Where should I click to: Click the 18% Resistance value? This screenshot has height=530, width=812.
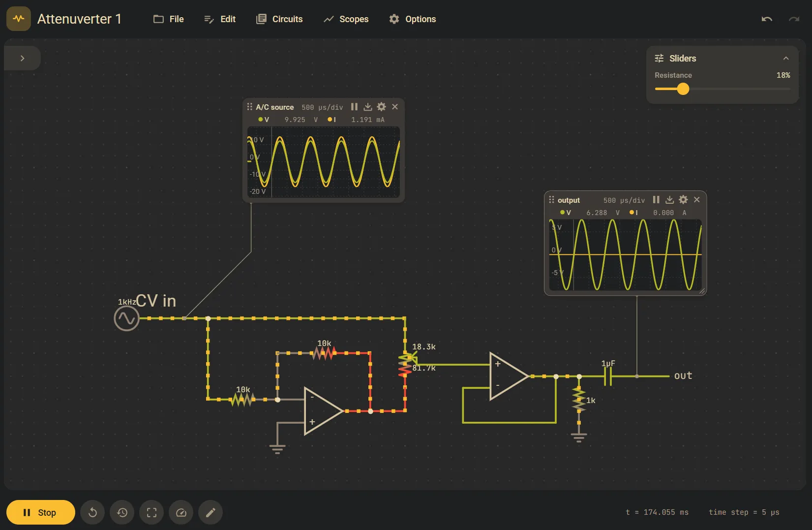tap(783, 75)
